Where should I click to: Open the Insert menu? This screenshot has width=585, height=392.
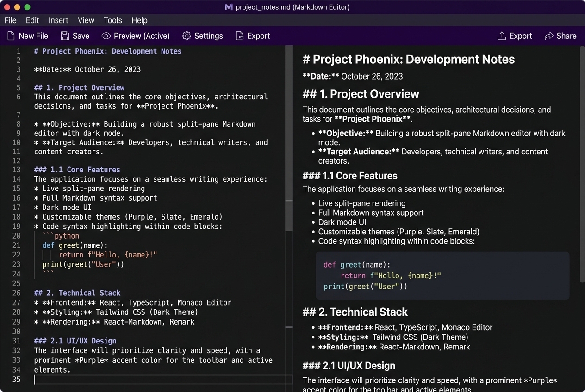pyautogui.click(x=58, y=20)
